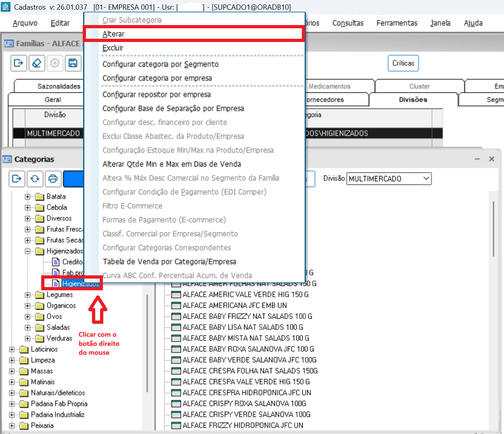Expand the Cebola tree node
504x434 pixels.
click(27, 208)
